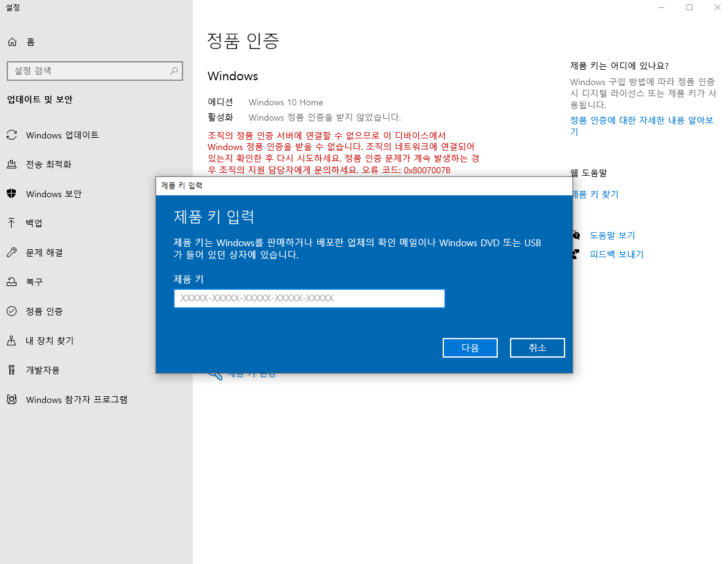Minimize the Settings window

tap(661, 8)
